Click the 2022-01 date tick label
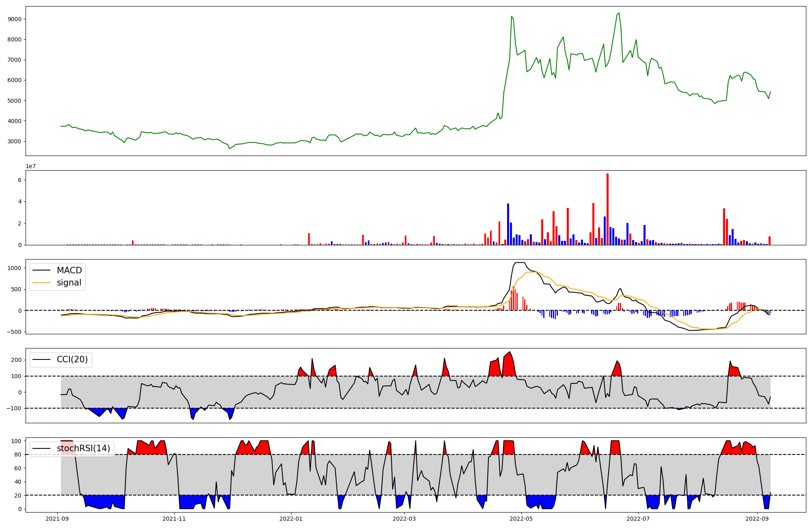The image size is (812, 528). [x=291, y=519]
